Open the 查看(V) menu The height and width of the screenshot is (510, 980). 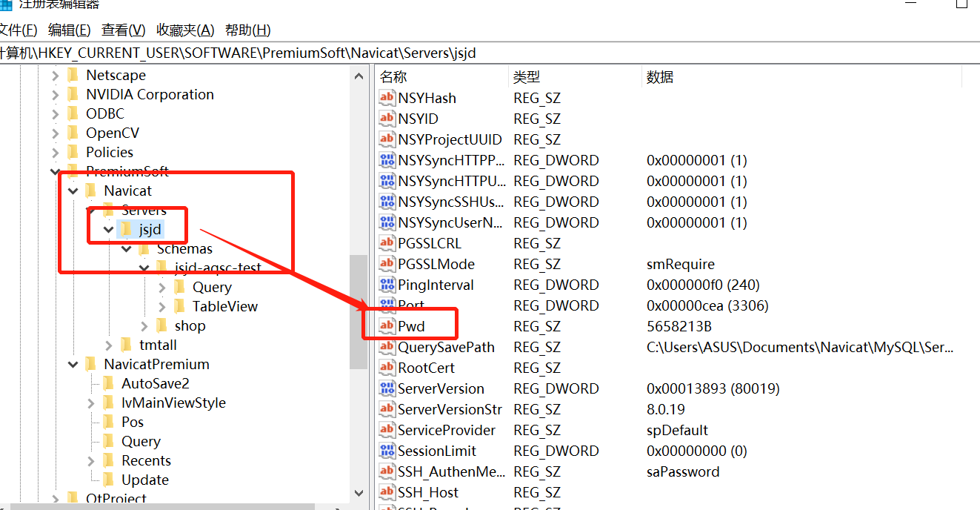coord(124,30)
